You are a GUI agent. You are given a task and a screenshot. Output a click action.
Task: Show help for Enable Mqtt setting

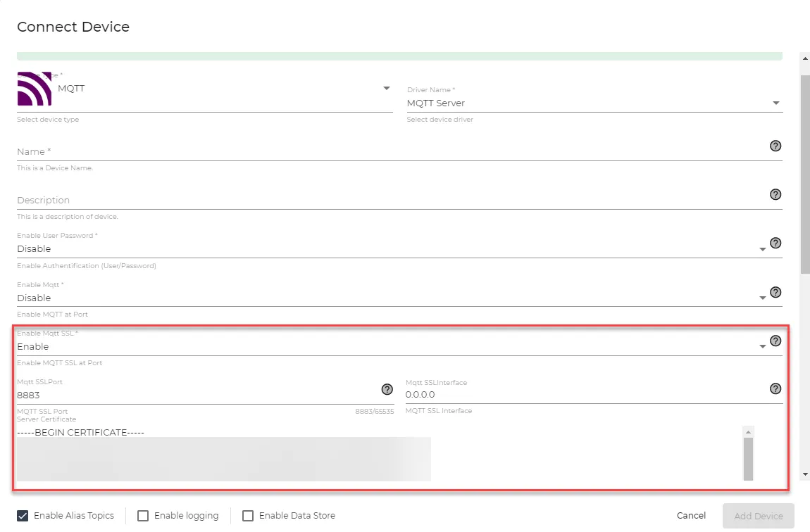point(775,292)
